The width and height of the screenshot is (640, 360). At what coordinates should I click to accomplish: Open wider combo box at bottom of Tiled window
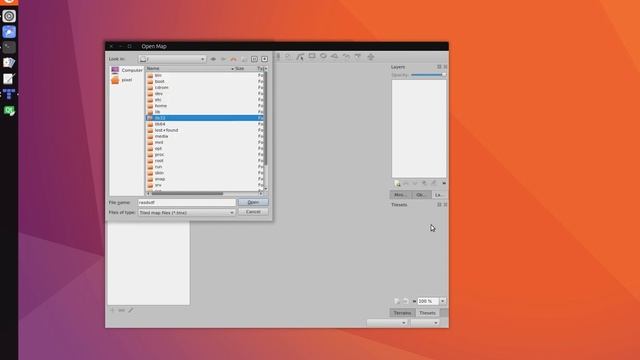coord(387,323)
